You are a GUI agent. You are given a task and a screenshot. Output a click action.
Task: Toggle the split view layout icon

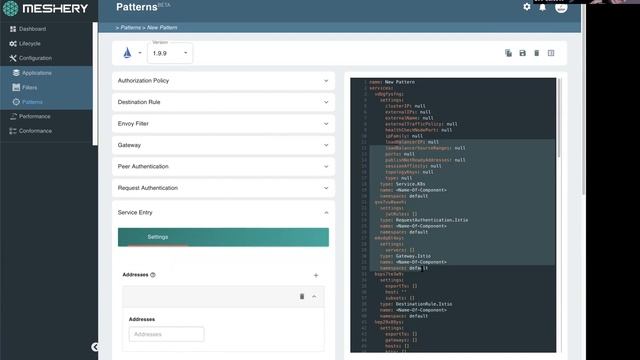point(551,53)
